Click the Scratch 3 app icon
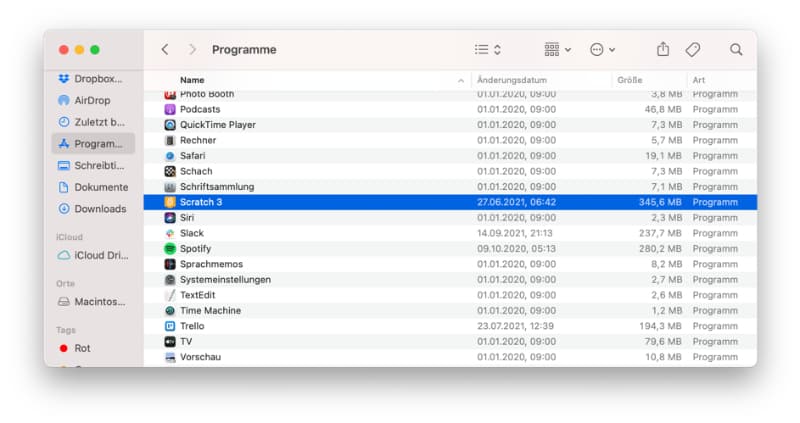 [x=170, y=202]
